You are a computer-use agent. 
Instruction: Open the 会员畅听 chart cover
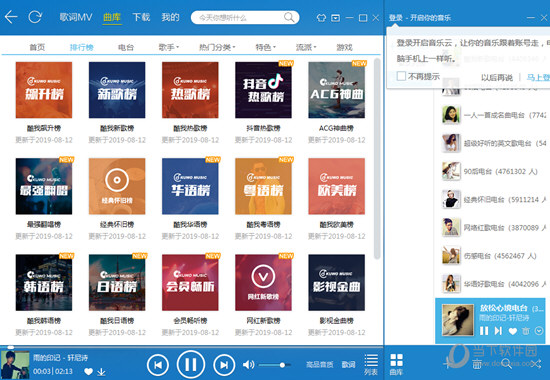[190, 282]
